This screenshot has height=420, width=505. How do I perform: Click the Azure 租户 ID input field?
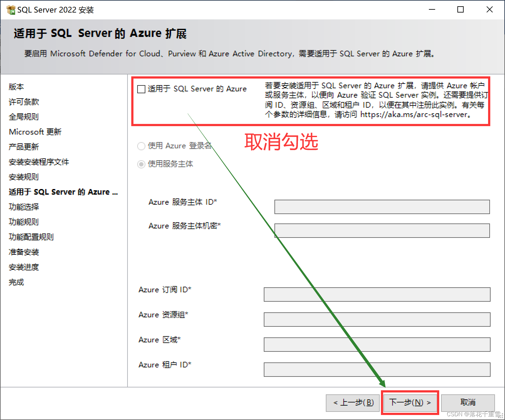tap(377, 370)
